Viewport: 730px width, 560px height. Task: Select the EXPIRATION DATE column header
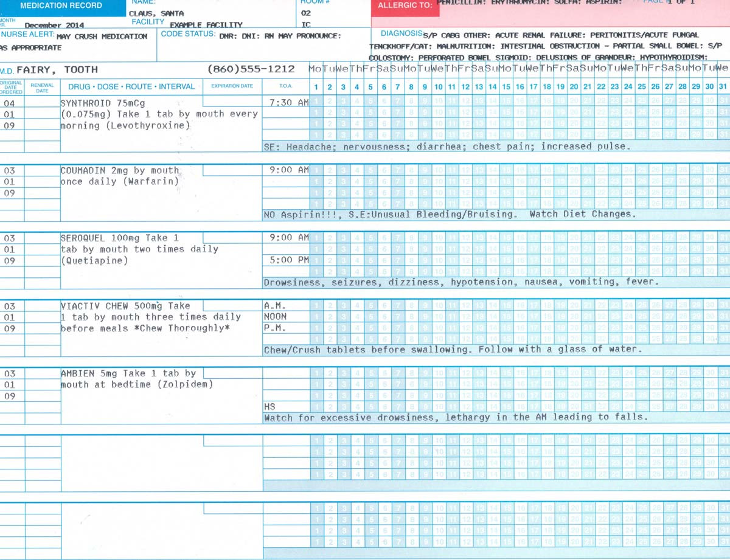pos(232,86)
